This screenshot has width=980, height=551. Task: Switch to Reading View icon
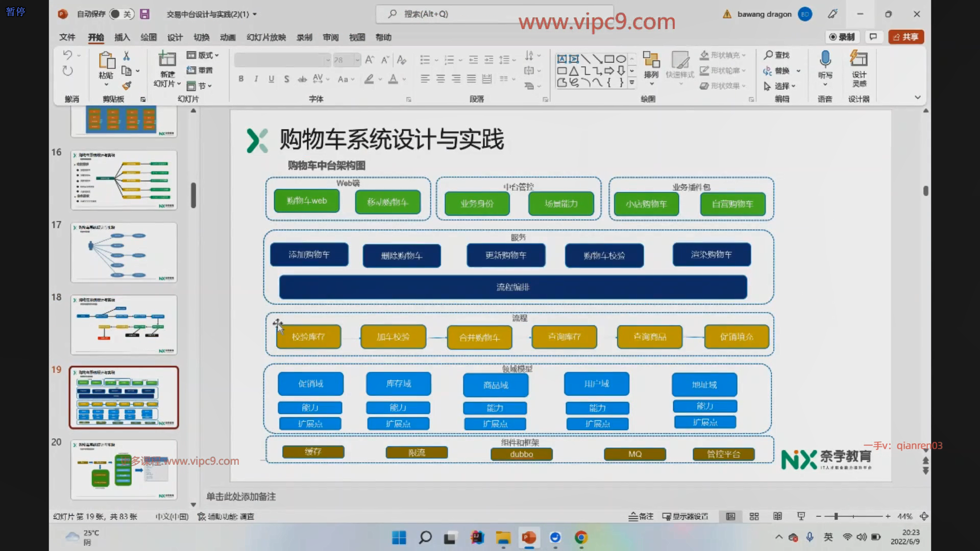coord(777,516)
